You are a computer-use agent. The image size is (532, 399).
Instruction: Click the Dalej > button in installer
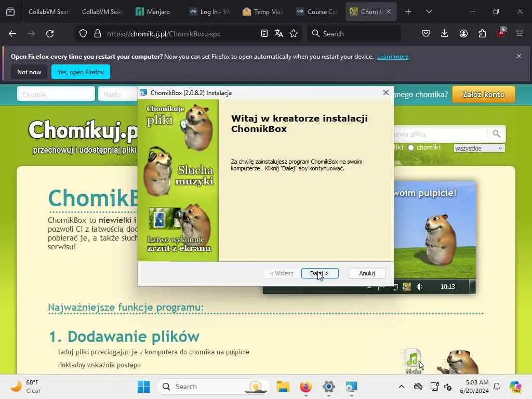pos(320,273)
